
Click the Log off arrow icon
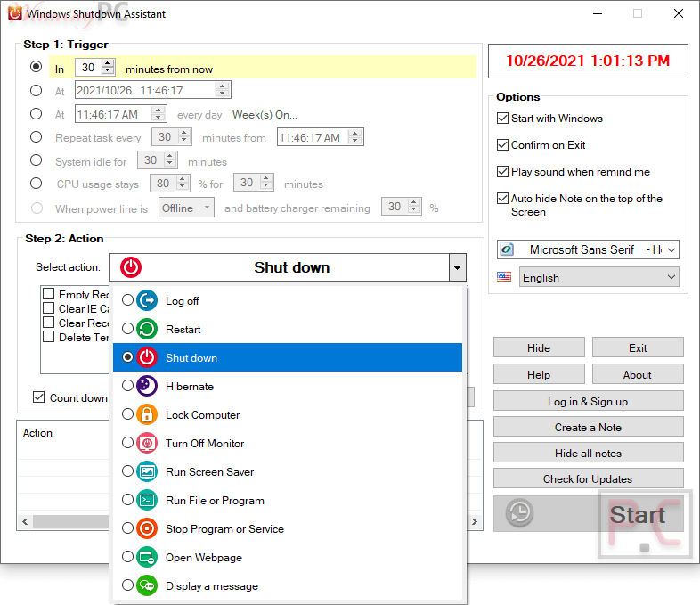(147, 300)
